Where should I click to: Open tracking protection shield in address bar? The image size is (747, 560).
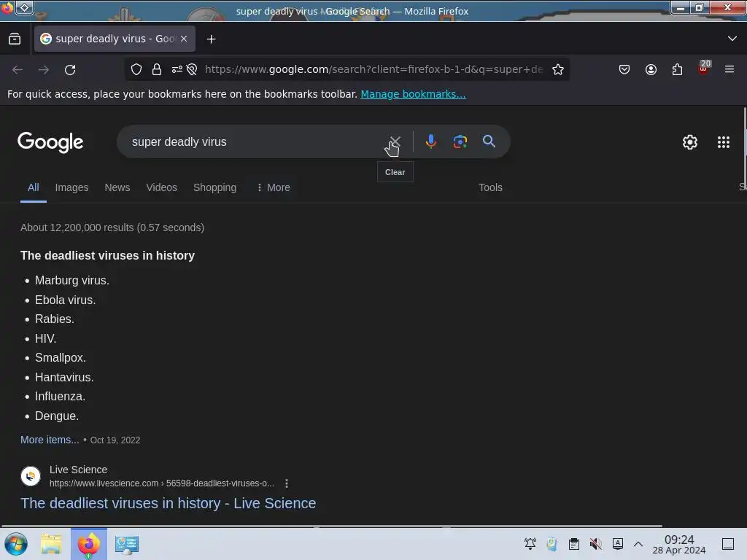pyautogui.click(x=136, y=69)
